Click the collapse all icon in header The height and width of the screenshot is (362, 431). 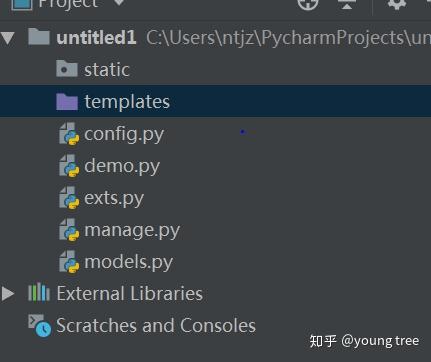click(x=347, y=4)
